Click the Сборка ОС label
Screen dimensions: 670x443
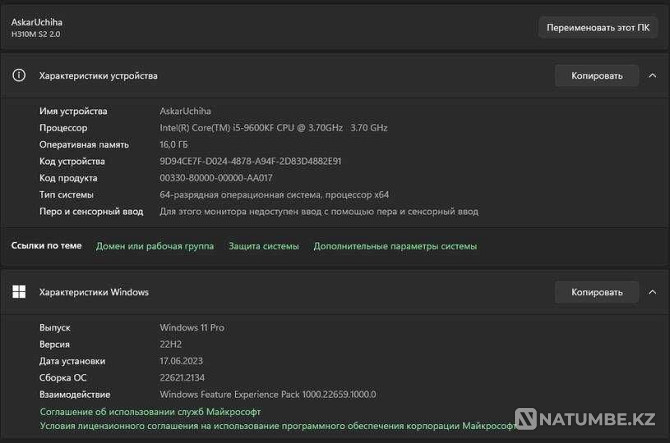click(63, 378)
